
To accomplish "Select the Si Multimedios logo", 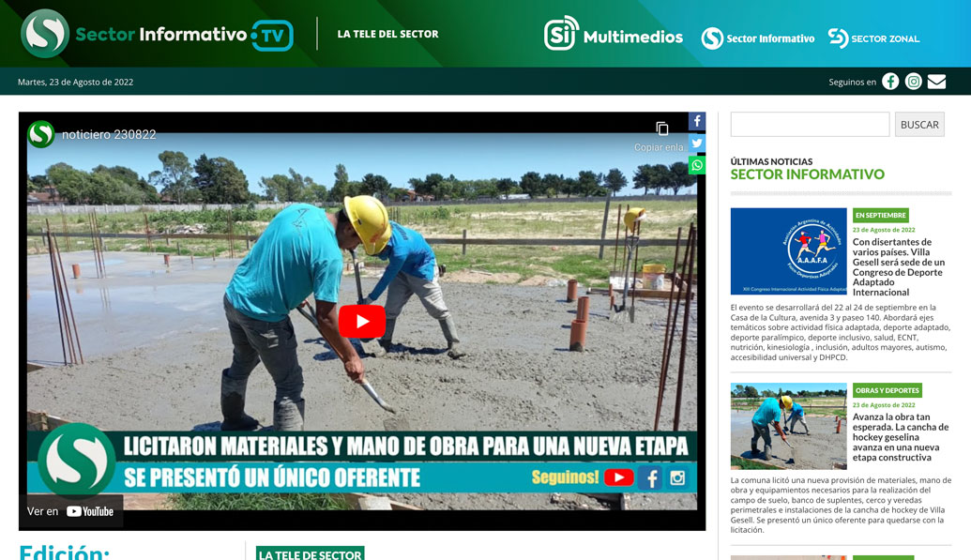I will pos(613,35).
